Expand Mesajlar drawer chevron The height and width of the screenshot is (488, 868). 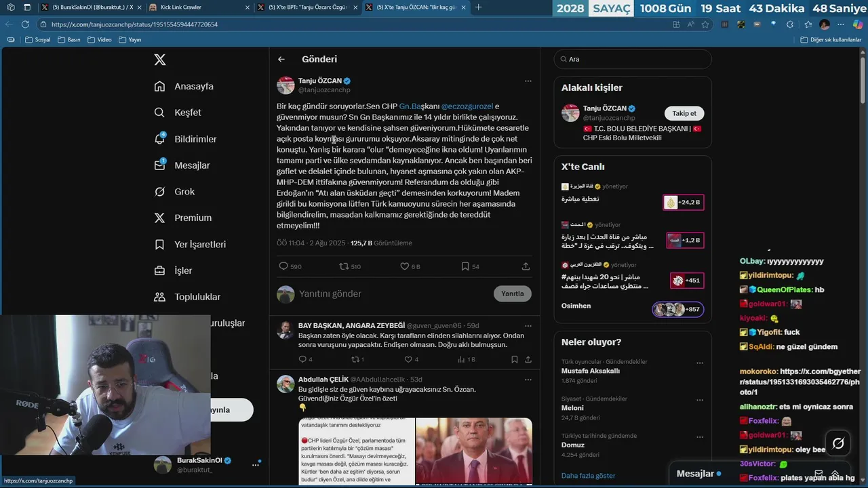coord(835,474)
